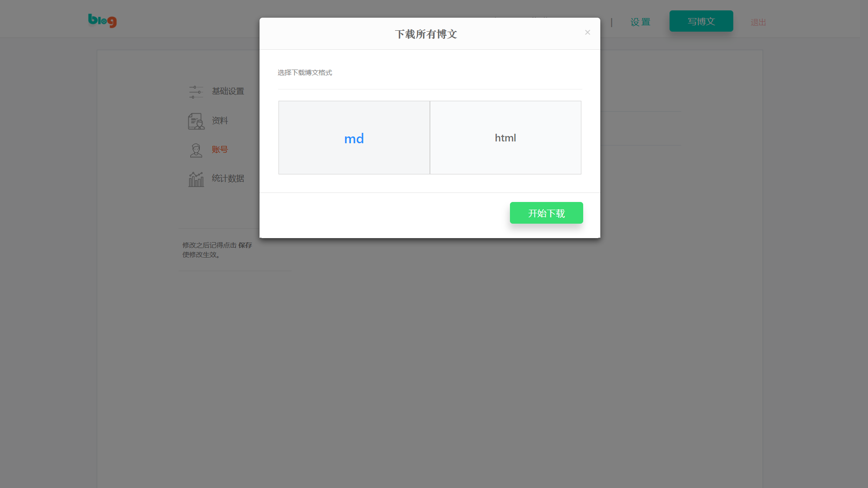The height and width of the screenshot is (488, 868).
Task: Click the 选择下载博文格式 label text
Action: tap(305, 73)
